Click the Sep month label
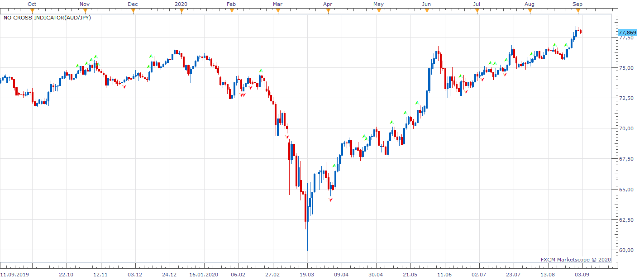 (577, 4)
